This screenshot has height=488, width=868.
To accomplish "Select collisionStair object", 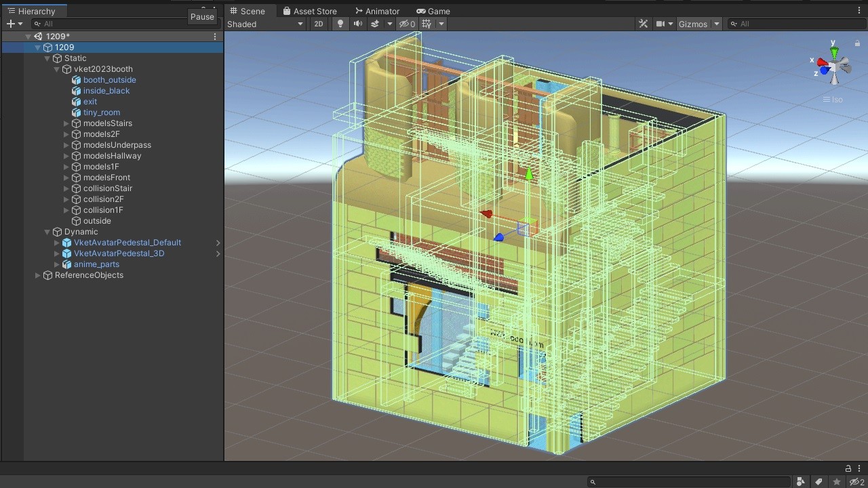I will (x=107, y=188).
